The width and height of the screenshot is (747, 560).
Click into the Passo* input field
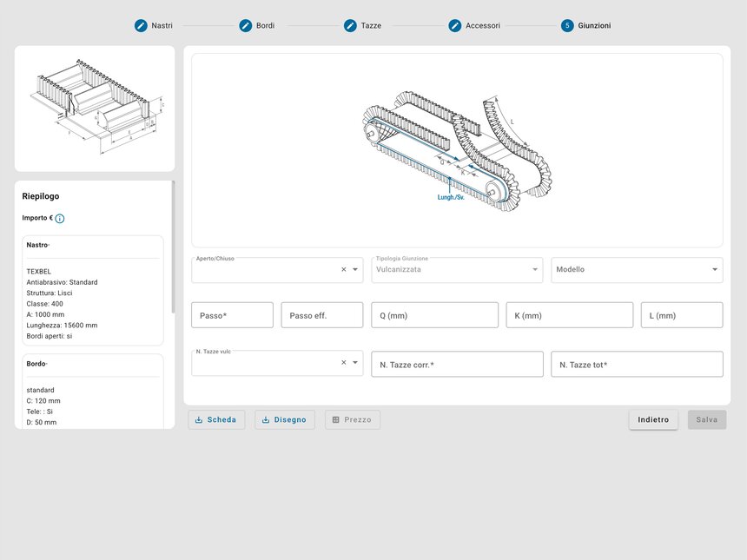tap(232, 316)
